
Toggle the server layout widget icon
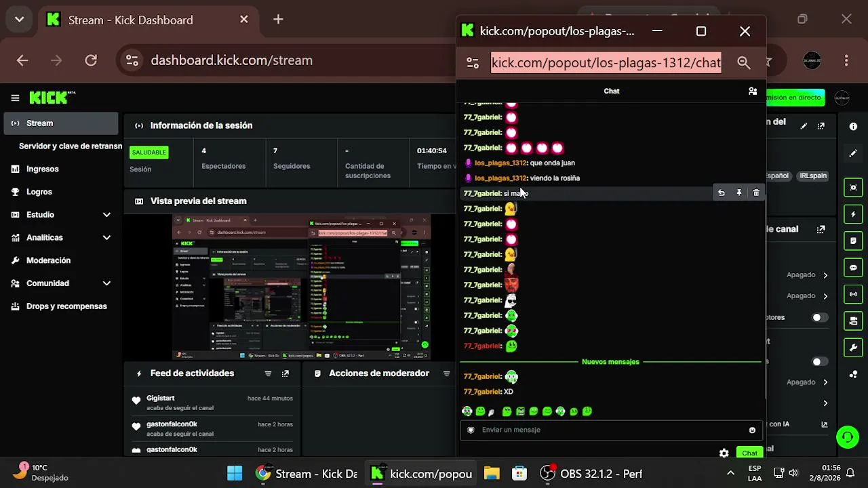click(853, 321)
